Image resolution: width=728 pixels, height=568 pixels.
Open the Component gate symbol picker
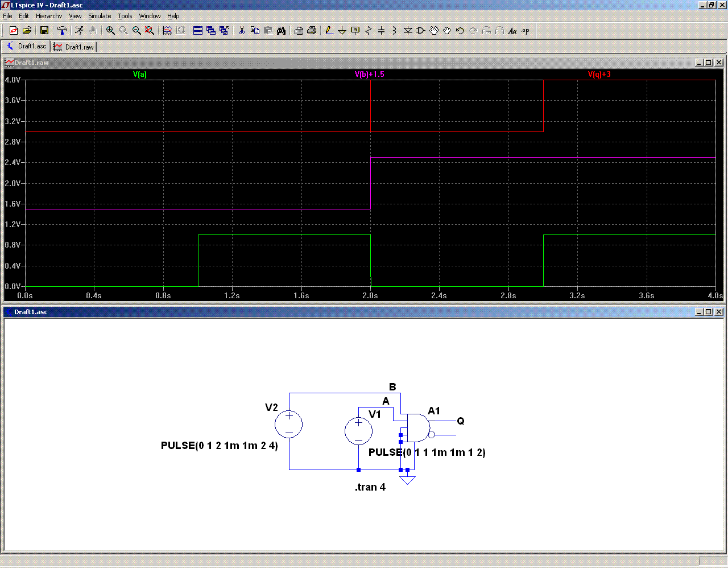[x=421, y=31]
